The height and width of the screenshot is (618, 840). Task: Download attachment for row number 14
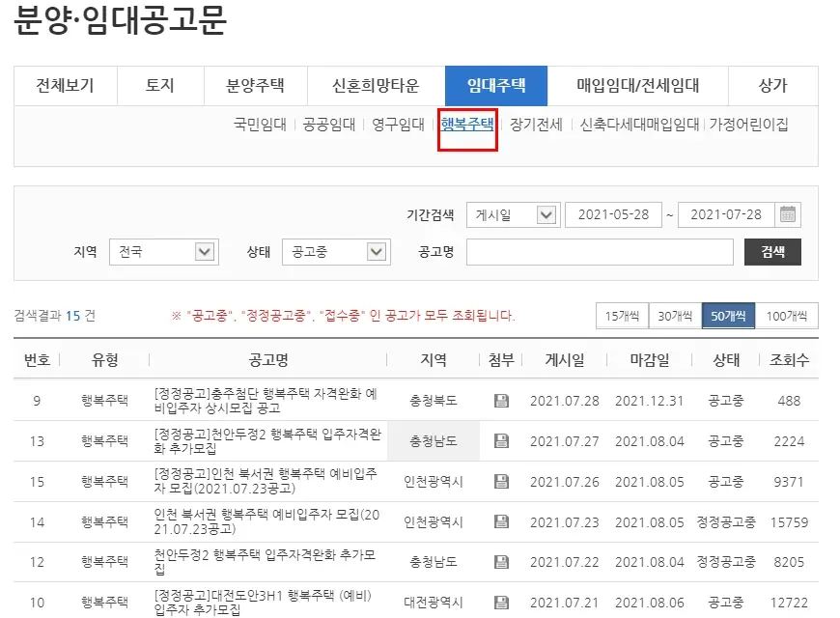[x=501, y=521]
